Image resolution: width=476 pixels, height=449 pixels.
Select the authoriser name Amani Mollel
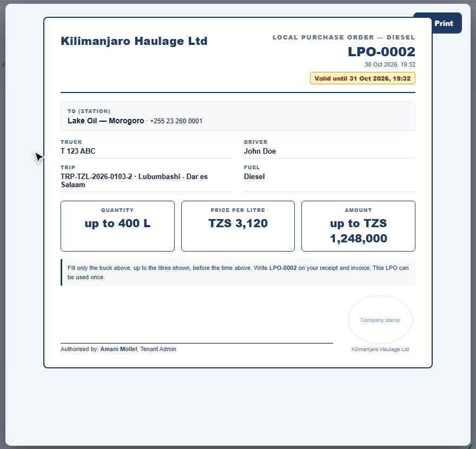118,349
